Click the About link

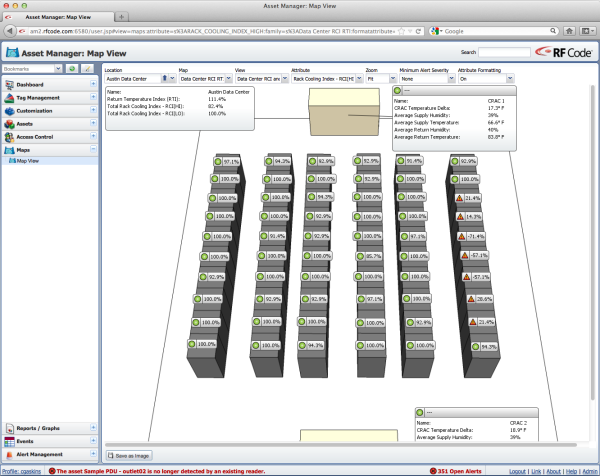click(x=553, y=471)
